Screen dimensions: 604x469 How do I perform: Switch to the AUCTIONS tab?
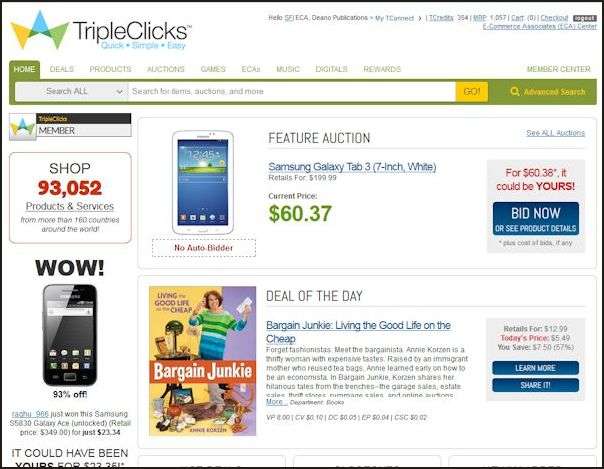[166, 69]
